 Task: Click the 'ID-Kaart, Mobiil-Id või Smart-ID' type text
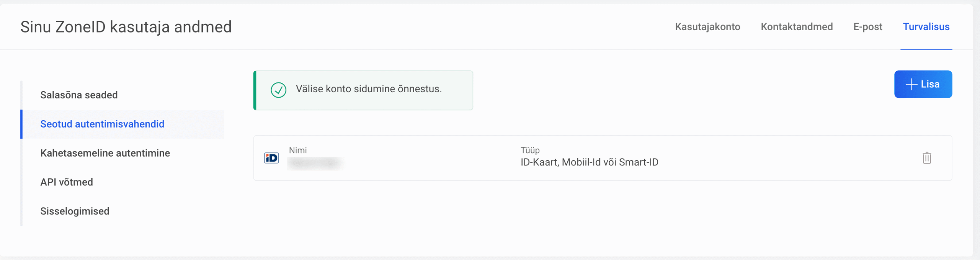(x=589, y=162)
